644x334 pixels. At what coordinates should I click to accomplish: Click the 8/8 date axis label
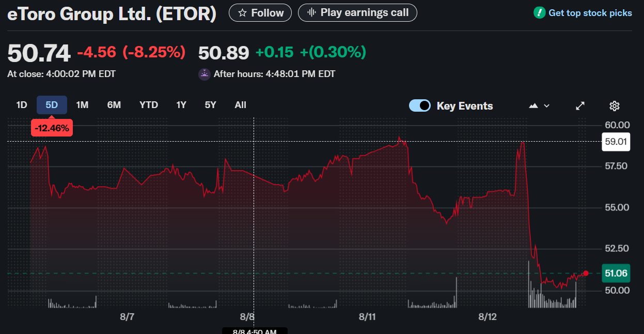(247, 316)
